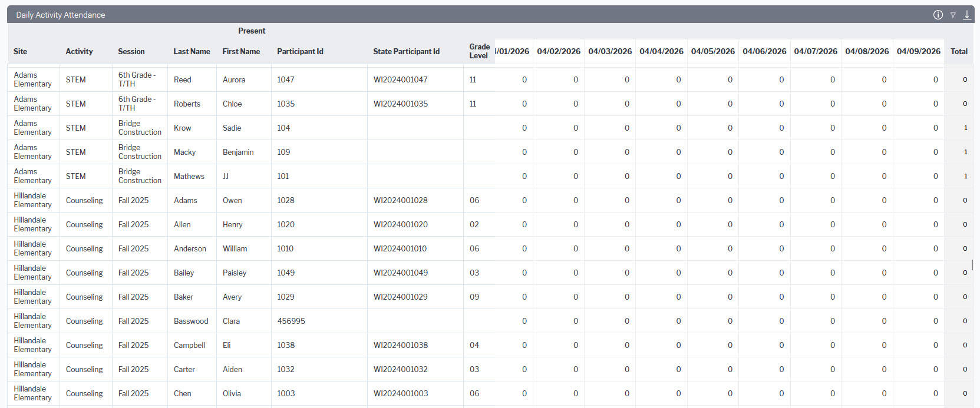This screenshot has width=980, height=408.
Task: Sort by State Participant Id column header
Action: 406,51
